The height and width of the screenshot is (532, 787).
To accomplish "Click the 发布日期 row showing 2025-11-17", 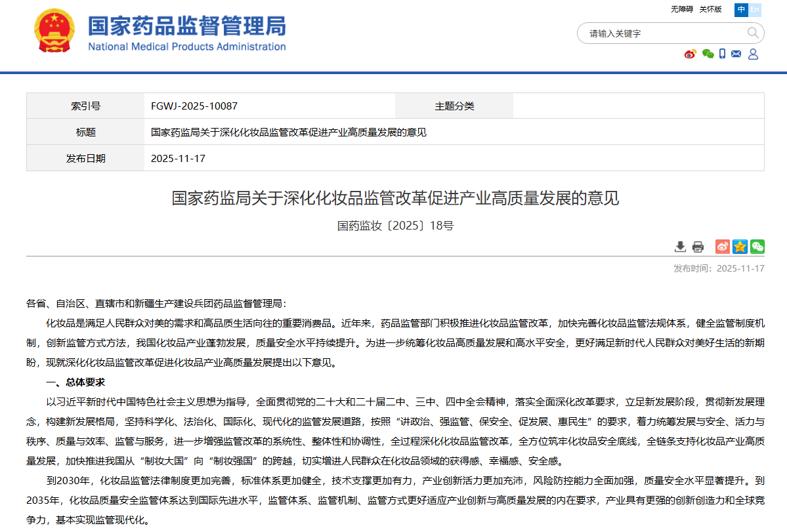I will tap(178, 158).
